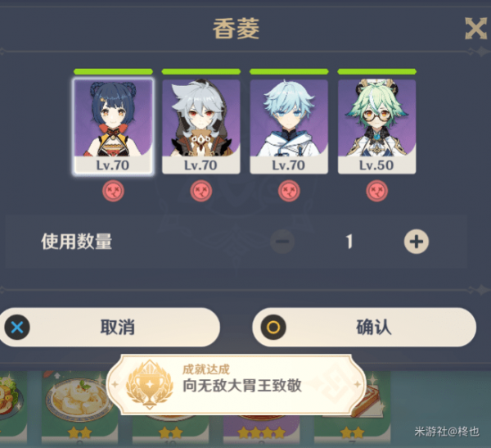
Task: Open the achievement trophy icon
Action: click(150, 384)
